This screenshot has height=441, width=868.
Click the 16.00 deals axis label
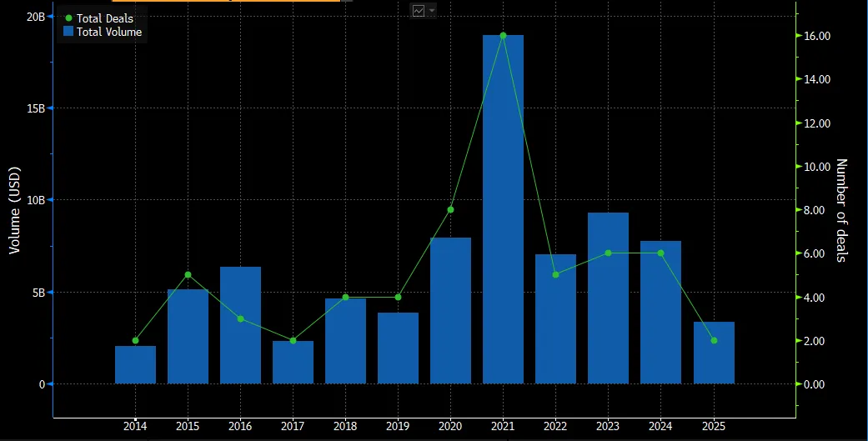pos(817,36)
